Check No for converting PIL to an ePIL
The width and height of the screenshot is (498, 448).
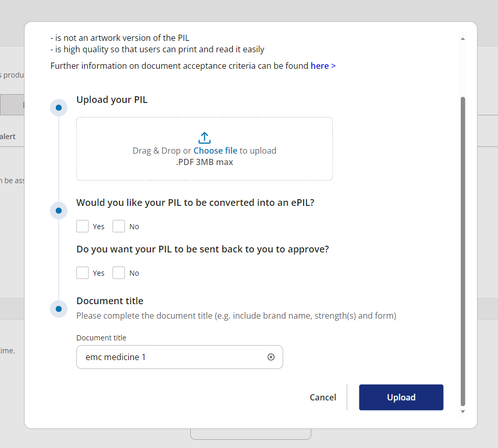tap(118, 226)
